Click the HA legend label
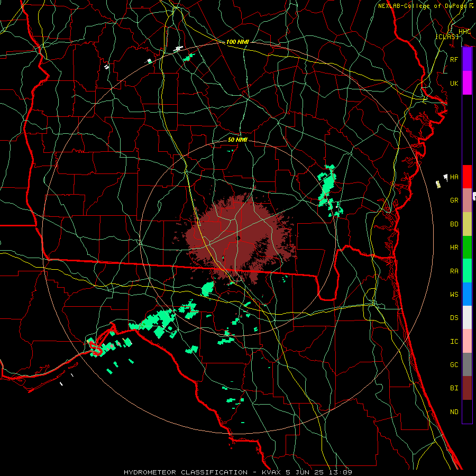 point(454,177)
